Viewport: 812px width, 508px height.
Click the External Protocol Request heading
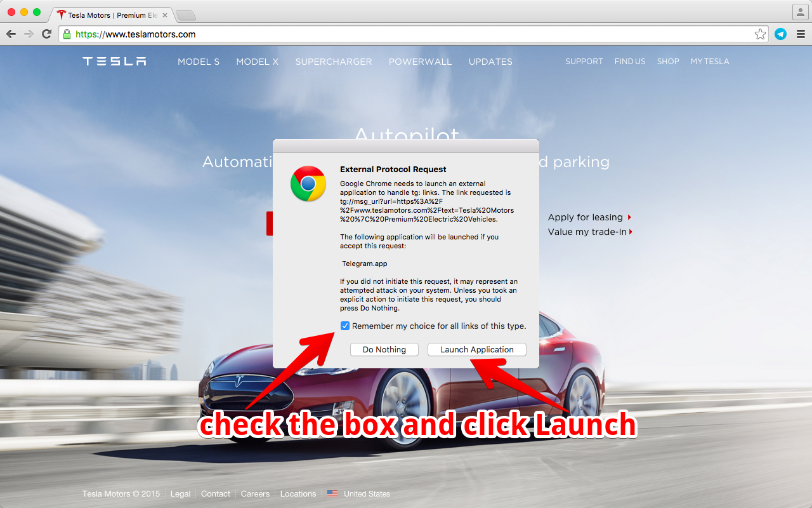tap(393, 170)
